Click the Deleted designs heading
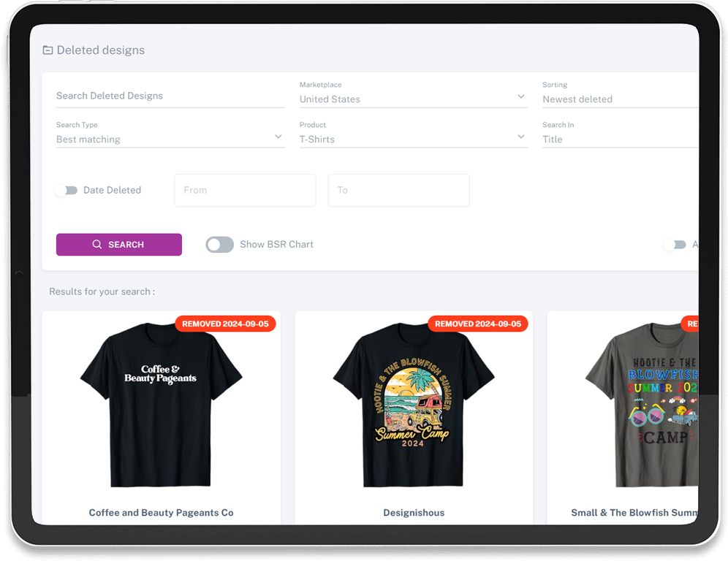 tap(101, 50)
